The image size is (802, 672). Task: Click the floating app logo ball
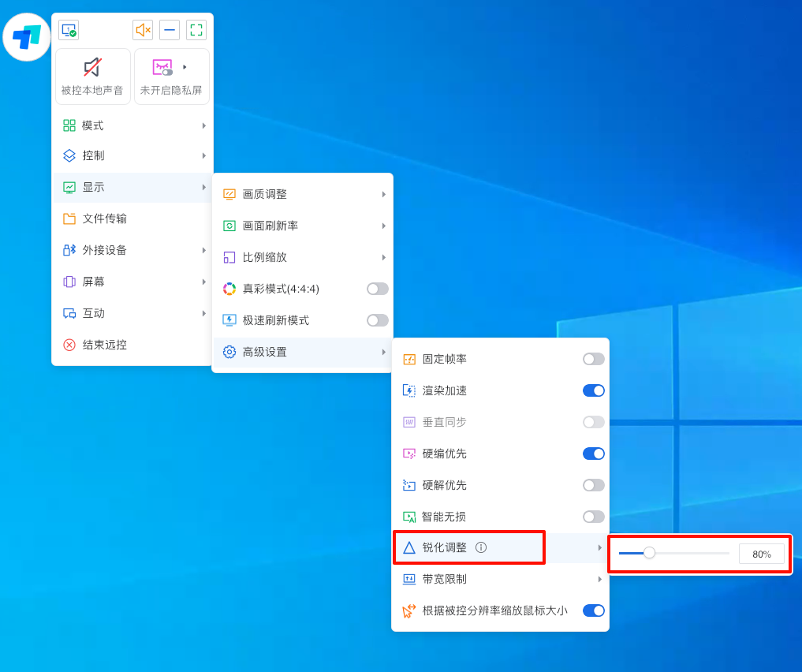pyautogui.click(x=27, y=37)
